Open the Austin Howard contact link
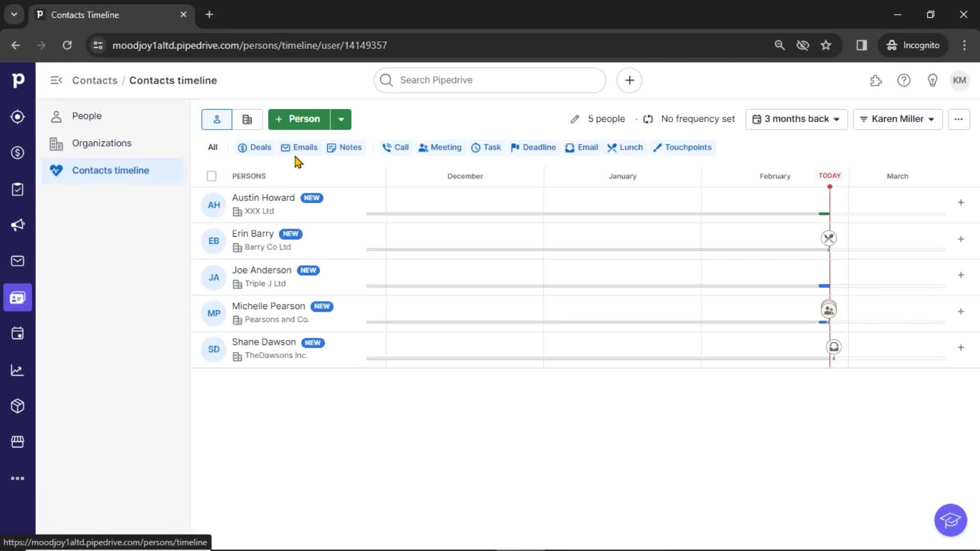 coord(263,197)
